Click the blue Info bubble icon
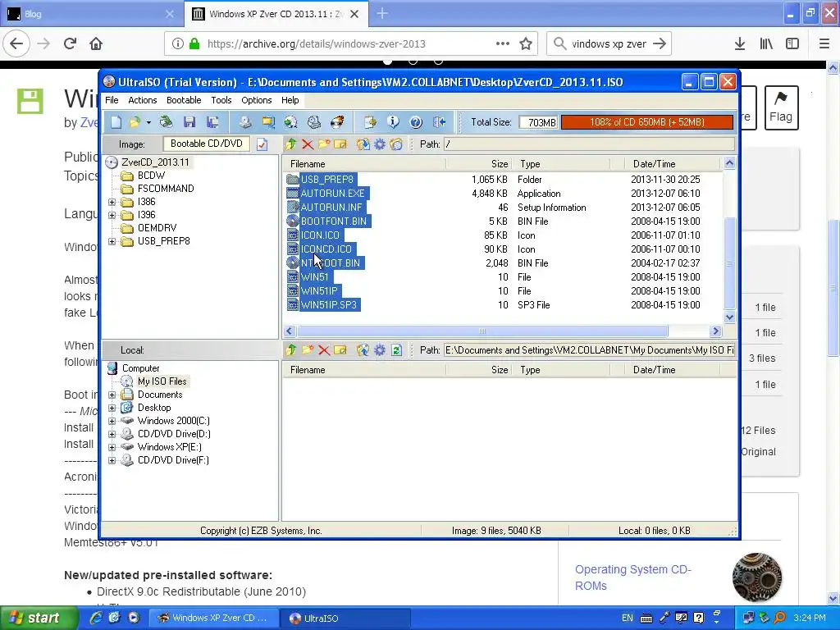 pos(393,122)
